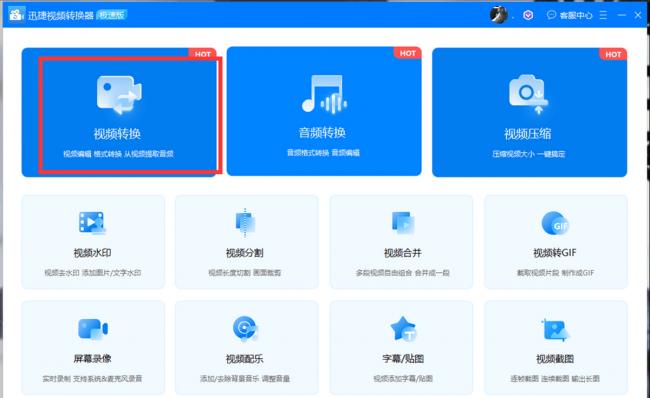Click the 视频配乐 music disc icon
The image size is (650, 398).
tap(245, 329)
